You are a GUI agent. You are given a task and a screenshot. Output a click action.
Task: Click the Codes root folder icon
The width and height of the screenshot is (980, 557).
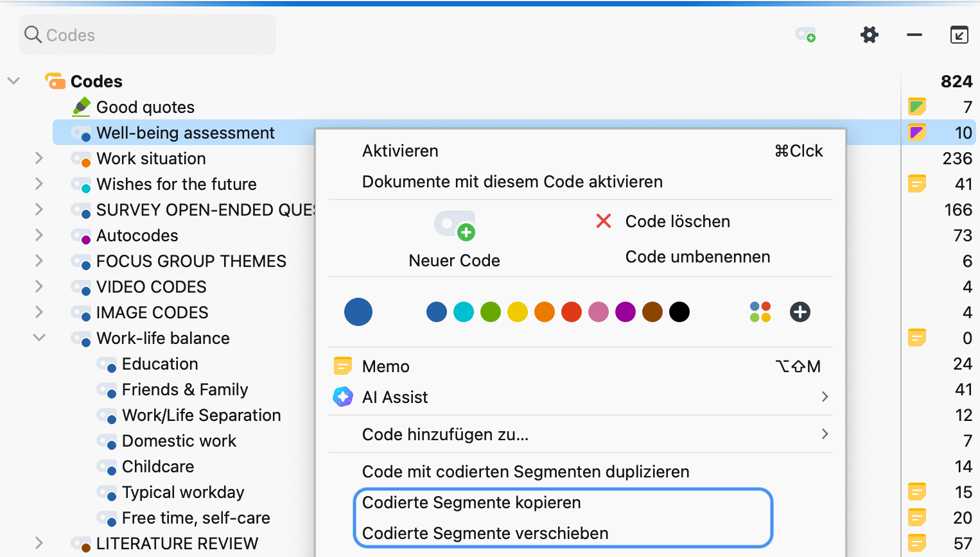coord(55,81)
